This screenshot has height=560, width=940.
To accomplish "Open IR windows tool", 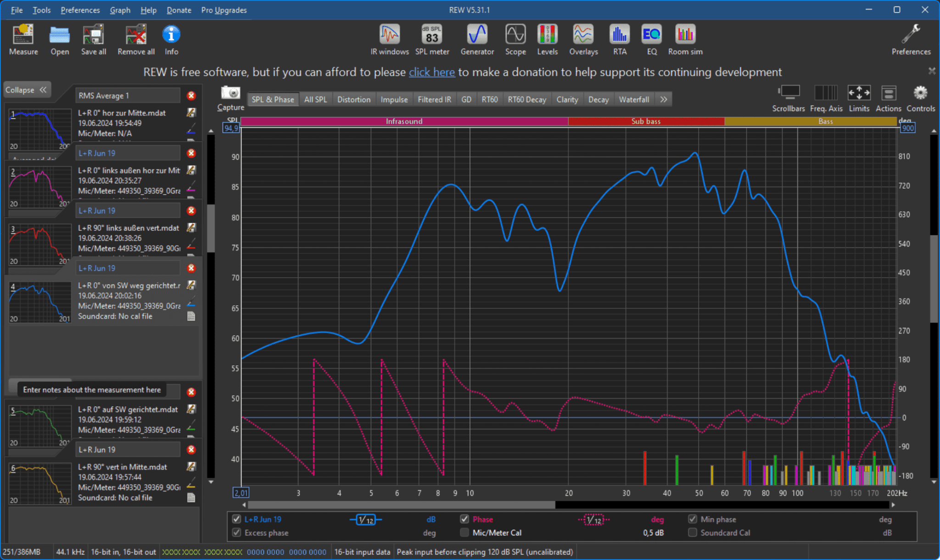I will [390, 39].
